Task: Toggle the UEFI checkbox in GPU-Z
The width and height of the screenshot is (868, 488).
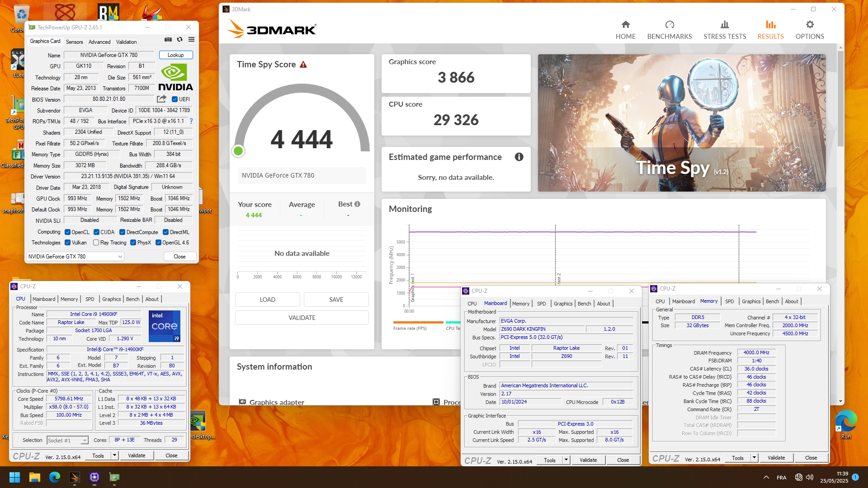Action: [175, 99]
